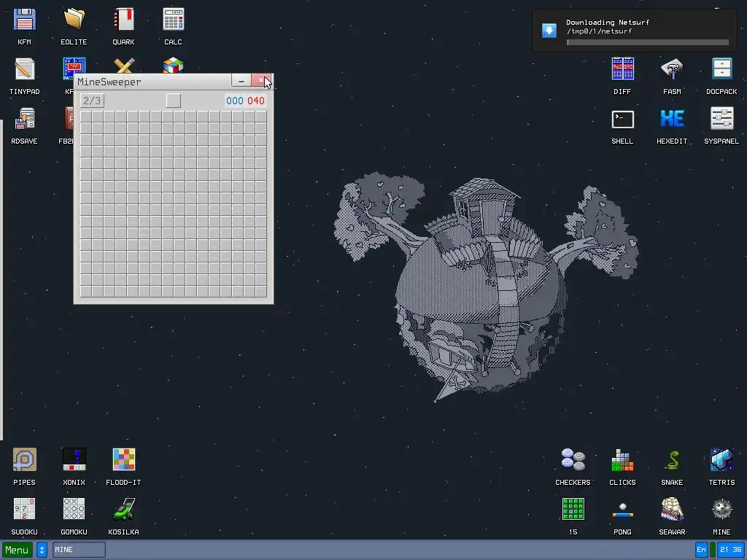
Task: Launch the EOLITE folder icon
Action: click(x=74, y=20)
